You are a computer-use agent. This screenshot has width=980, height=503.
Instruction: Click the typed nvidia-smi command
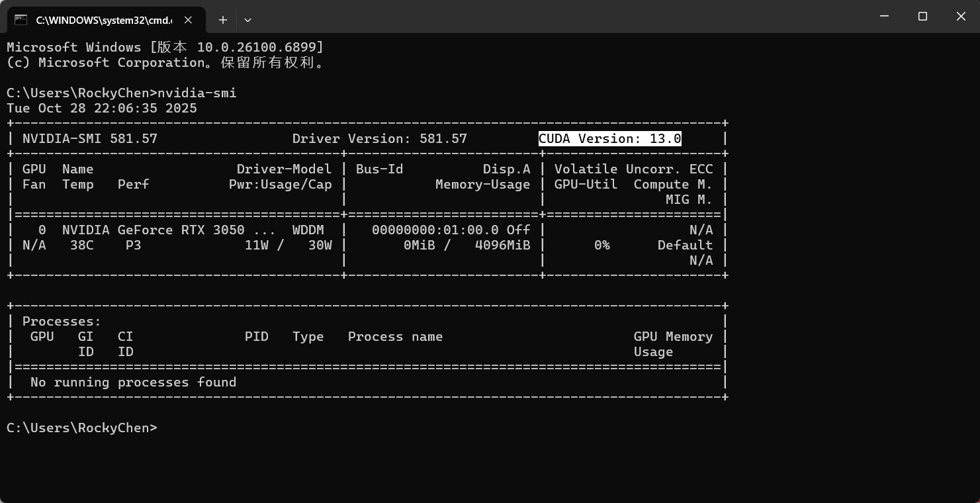coord(197,93)
